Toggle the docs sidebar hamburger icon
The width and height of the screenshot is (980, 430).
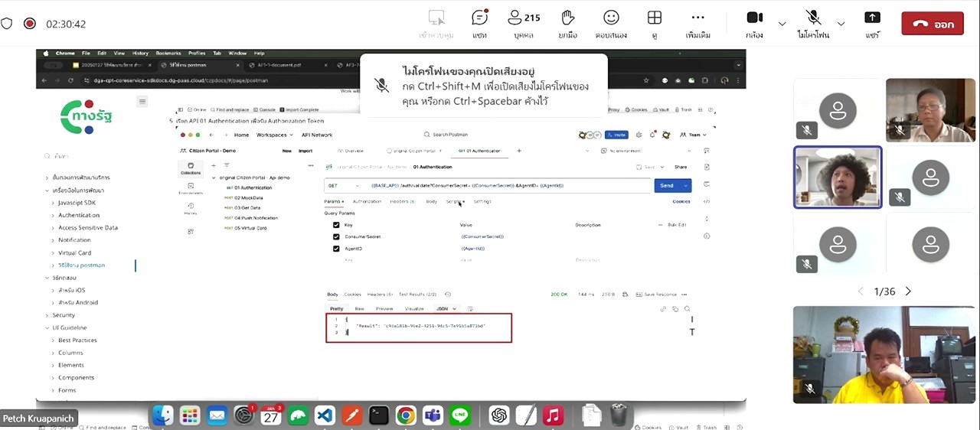[x=142, y=101]
